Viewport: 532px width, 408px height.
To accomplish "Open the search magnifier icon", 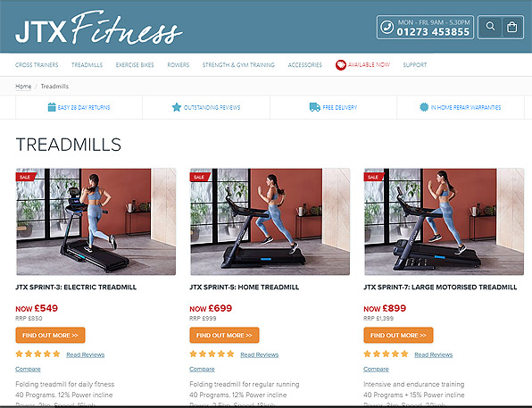I will pos(490,27).
